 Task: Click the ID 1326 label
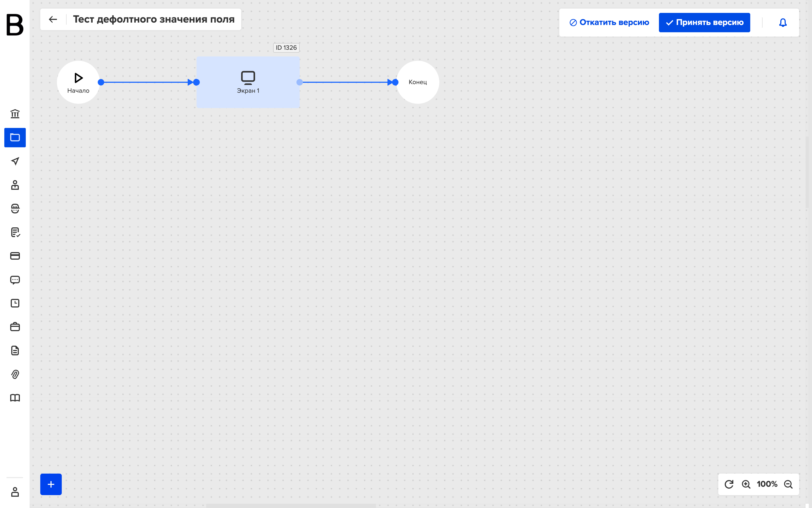click(x=286, y=48)
